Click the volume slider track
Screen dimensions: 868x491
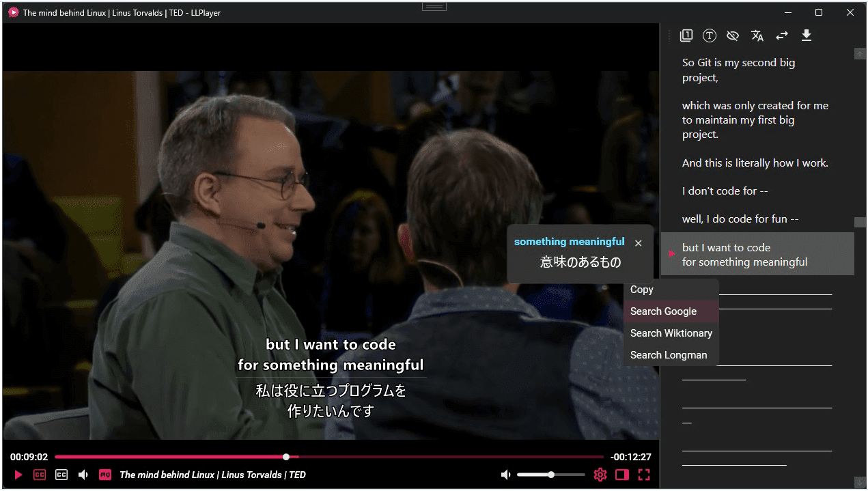pos(550,475)
